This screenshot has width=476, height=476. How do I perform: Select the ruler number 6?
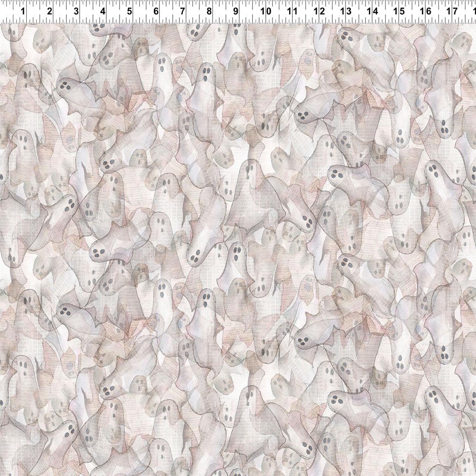tap(156, 12)
